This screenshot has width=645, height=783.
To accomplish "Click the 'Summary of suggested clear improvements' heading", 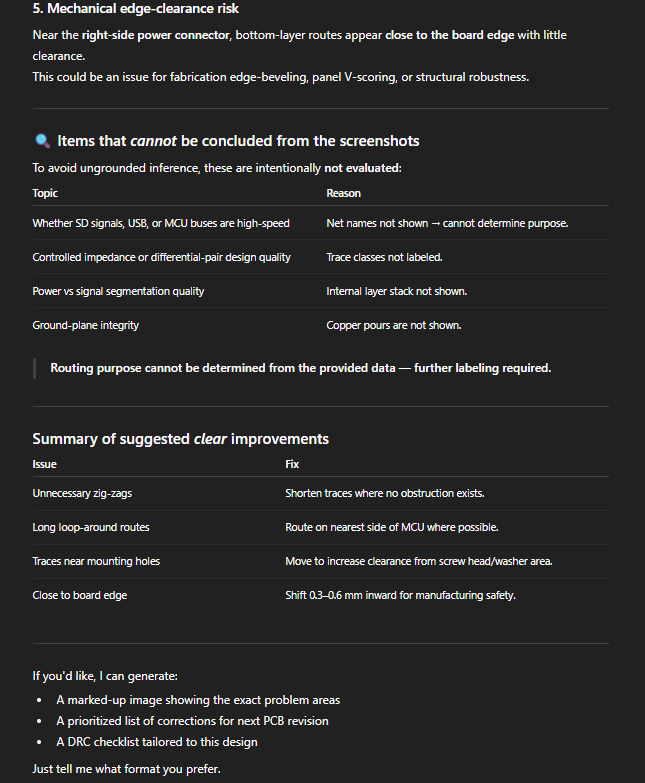I will point(180,439).
